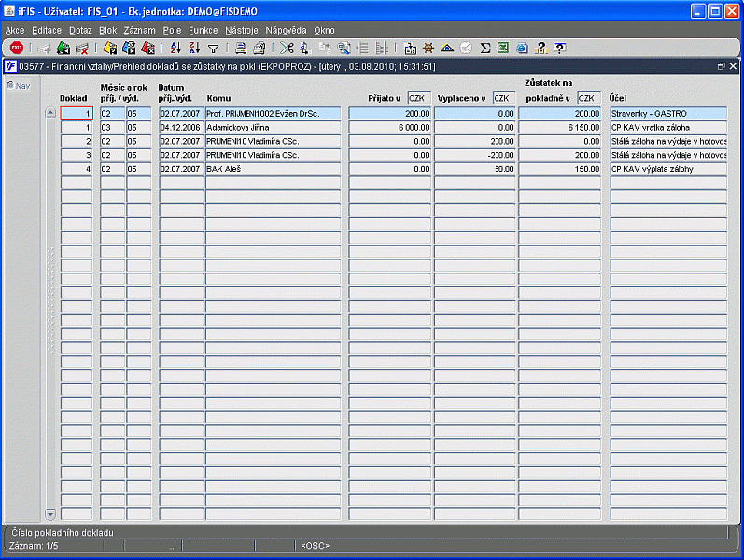Screen dimensions: 744x560
Task: Open the Pole menu
Action: 172,30
